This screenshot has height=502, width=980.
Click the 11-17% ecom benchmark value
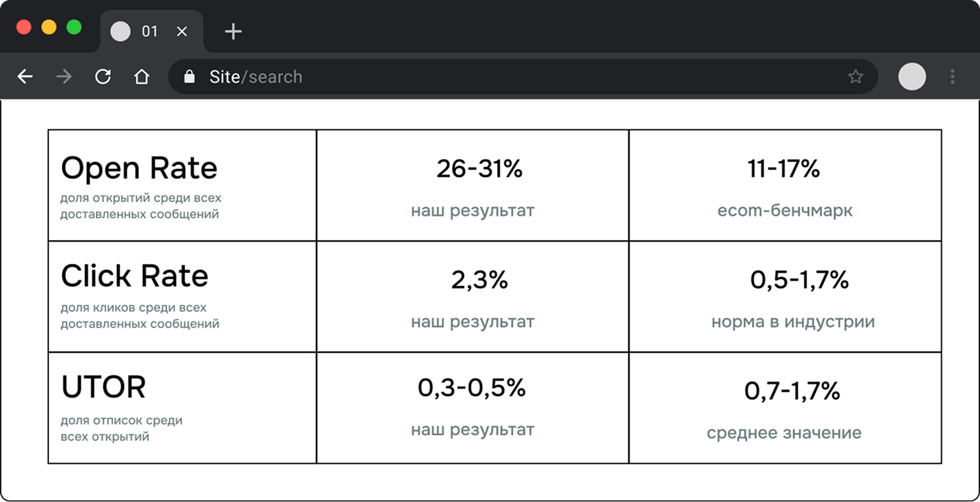(x=783, y=169)
